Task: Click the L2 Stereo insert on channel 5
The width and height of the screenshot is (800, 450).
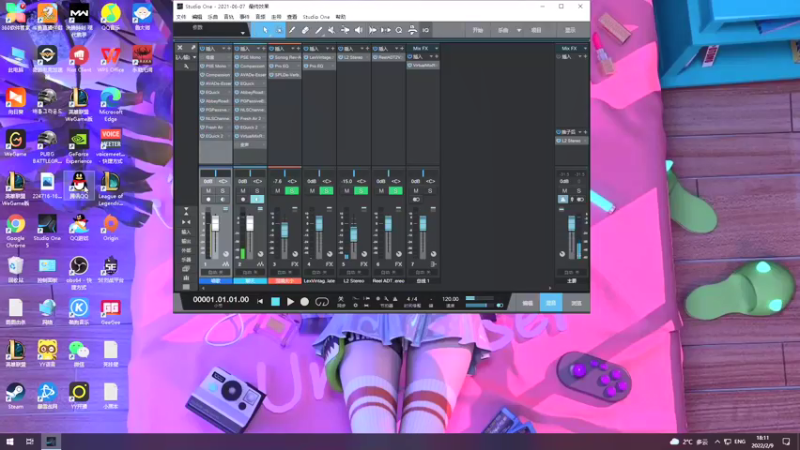Action: [354, 58]
